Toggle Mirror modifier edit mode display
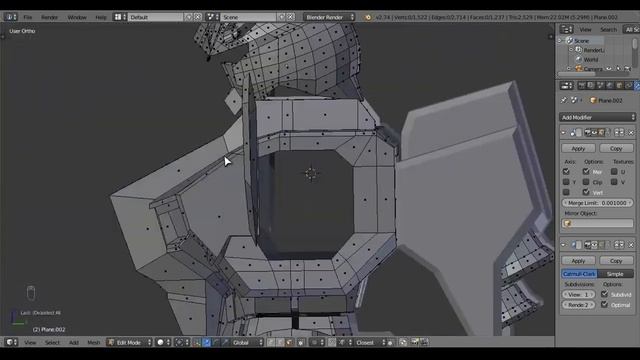 pyautogui.click(x=601, y=133)
